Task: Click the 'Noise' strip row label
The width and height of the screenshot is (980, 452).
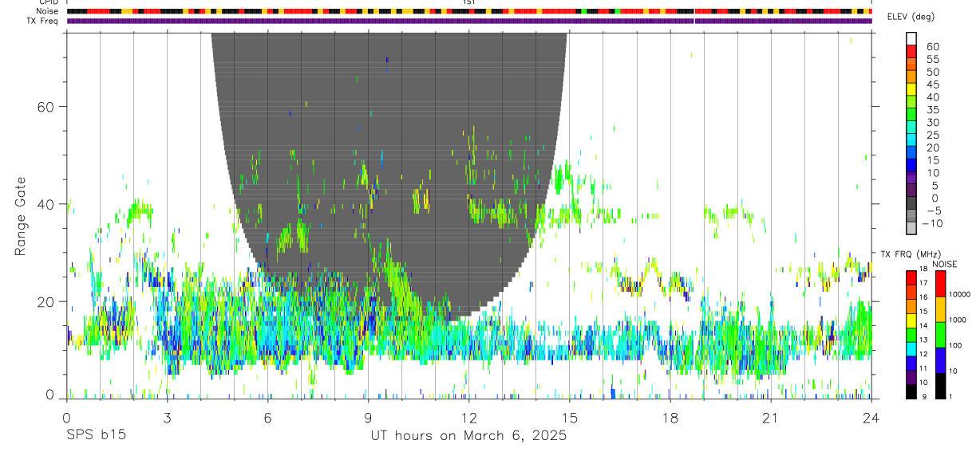Action: pyautogui.click(x=48, y=11)
